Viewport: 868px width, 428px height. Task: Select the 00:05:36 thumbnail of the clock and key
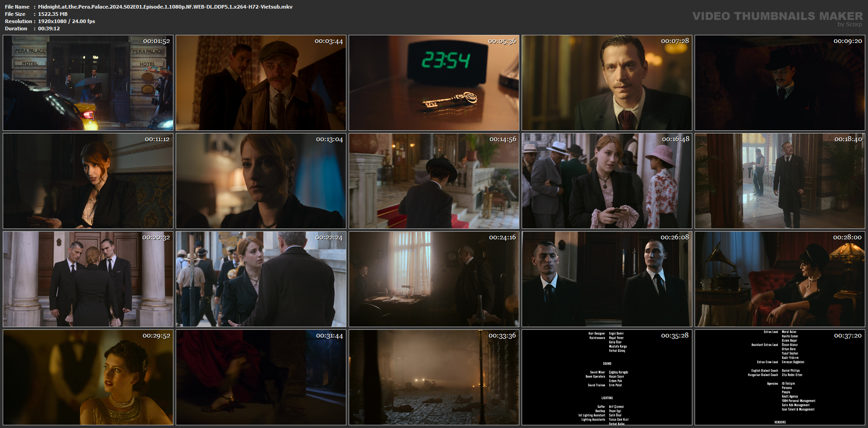pos(434,83)
